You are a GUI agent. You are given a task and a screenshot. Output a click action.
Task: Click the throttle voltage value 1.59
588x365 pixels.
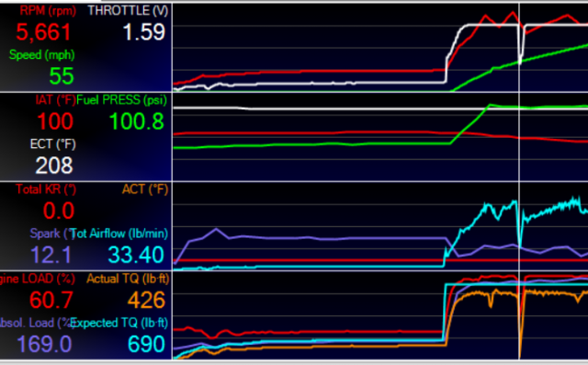pos(144,32)
